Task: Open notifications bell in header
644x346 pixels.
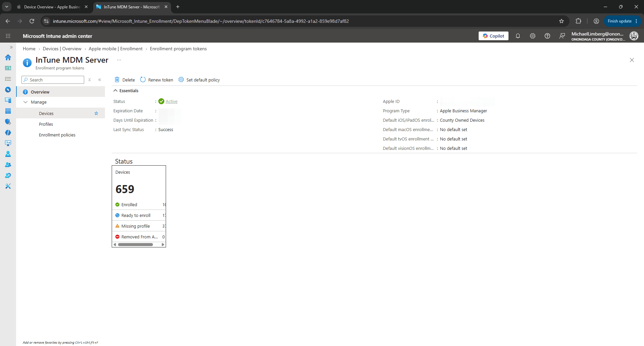Action: (x=518, y=36)
